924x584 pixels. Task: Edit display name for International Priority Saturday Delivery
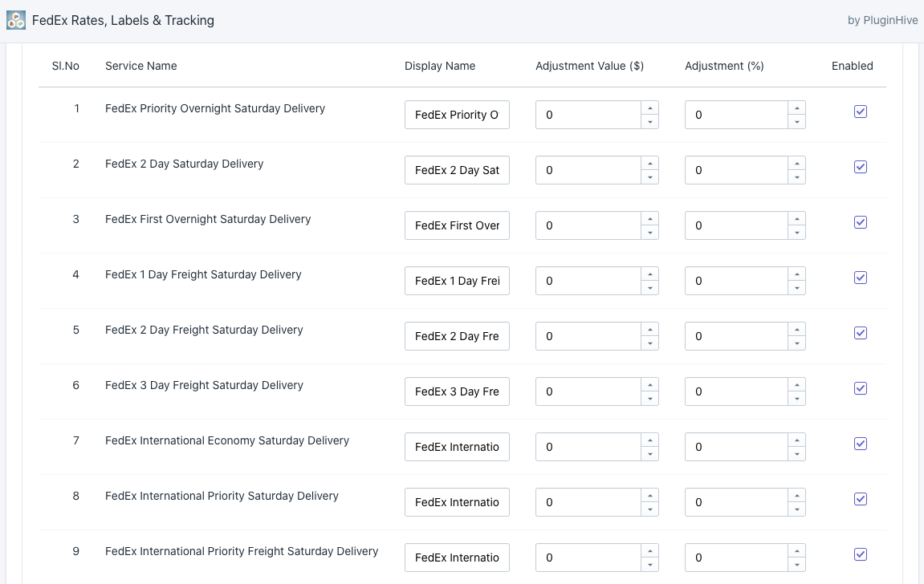coord(457,502)
